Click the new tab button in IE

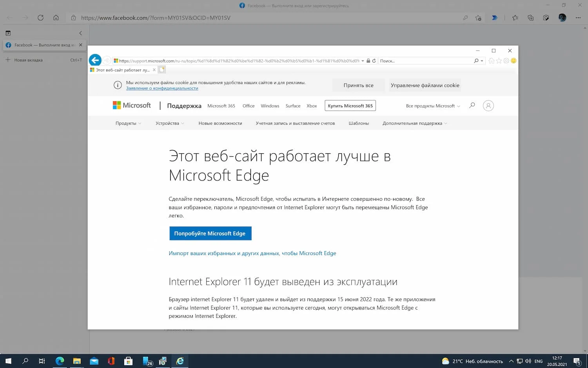pyautogui.click(x=162, y=70)
